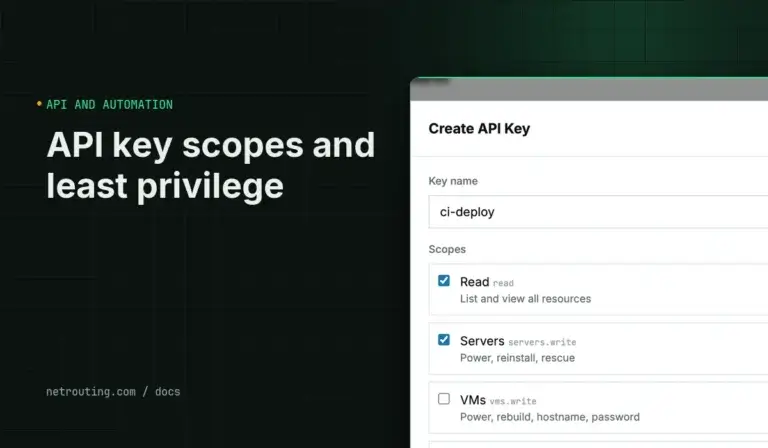Uncheck the Read scope checkbox
The width and height of the screenshot is (768, 448).
click(x=444, y=281)
